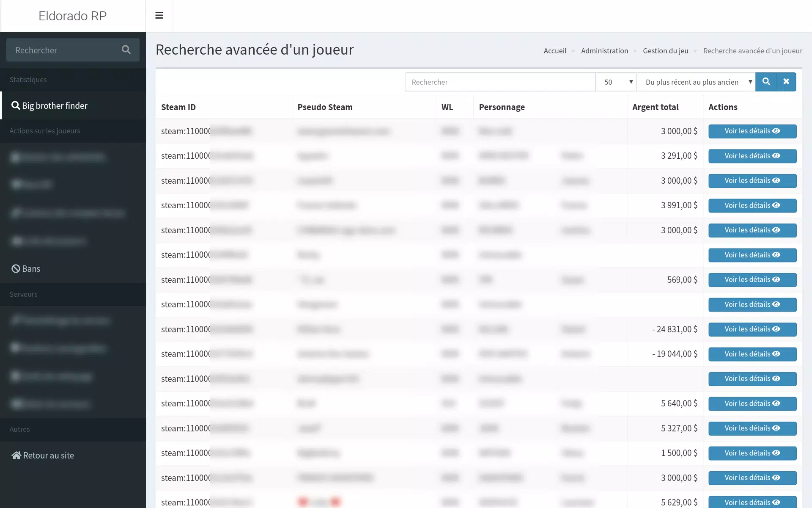View details for the - 19 044,00 $ row
The width and height of the screenshot is (812, 508).
(x=752, y=354)
